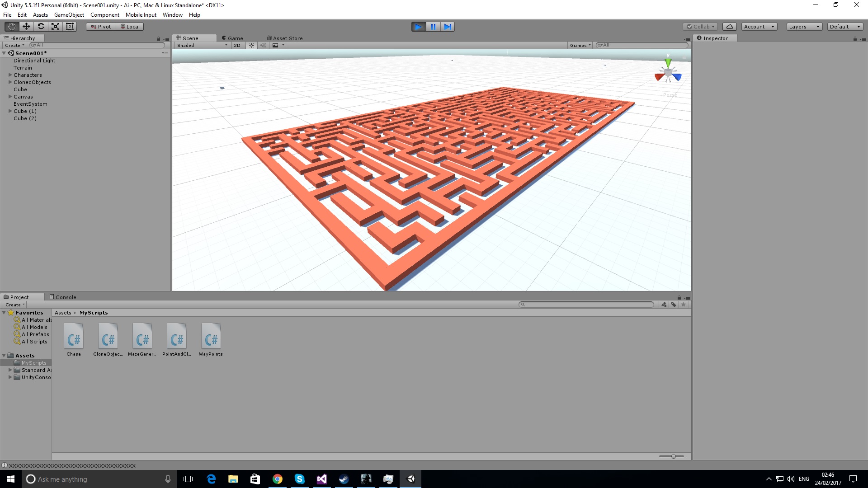Open Visual Studio from the taskbar
The width and height of the screenshot is (868, 488).
(x=321, y=479)
